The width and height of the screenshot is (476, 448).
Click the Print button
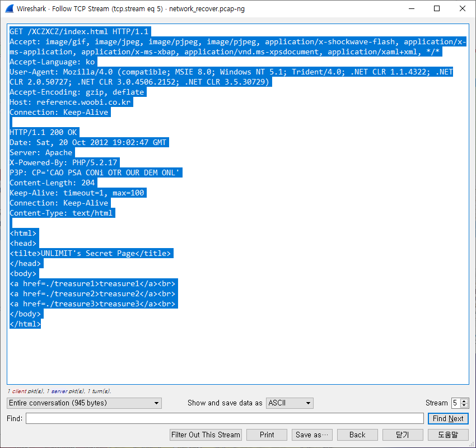pyautogui.click(x=267, y=435)
